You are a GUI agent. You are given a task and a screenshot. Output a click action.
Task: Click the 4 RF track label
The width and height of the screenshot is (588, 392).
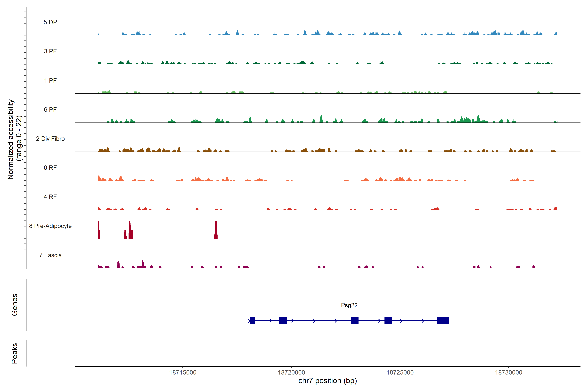[50, 197]
